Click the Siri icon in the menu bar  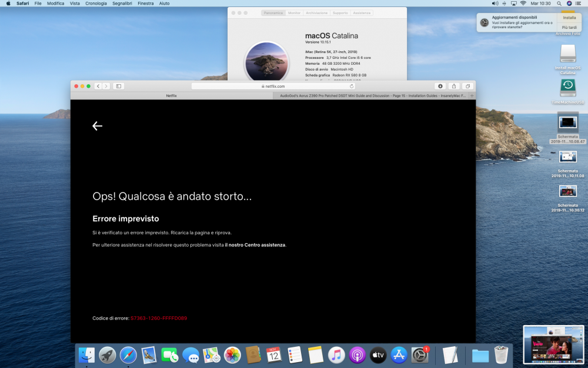569,4
